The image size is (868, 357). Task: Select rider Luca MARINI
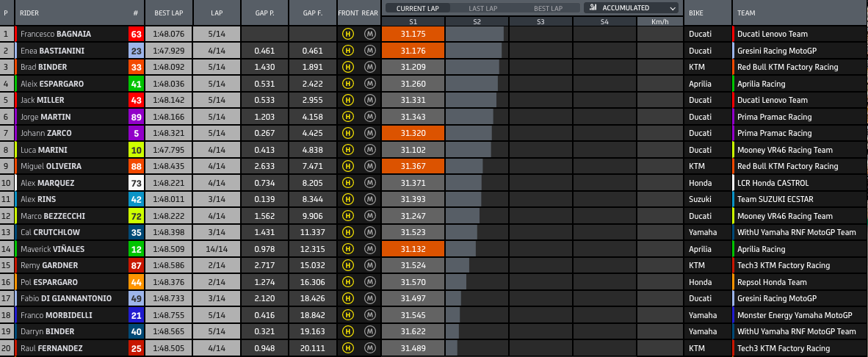[x=44, y=149]
